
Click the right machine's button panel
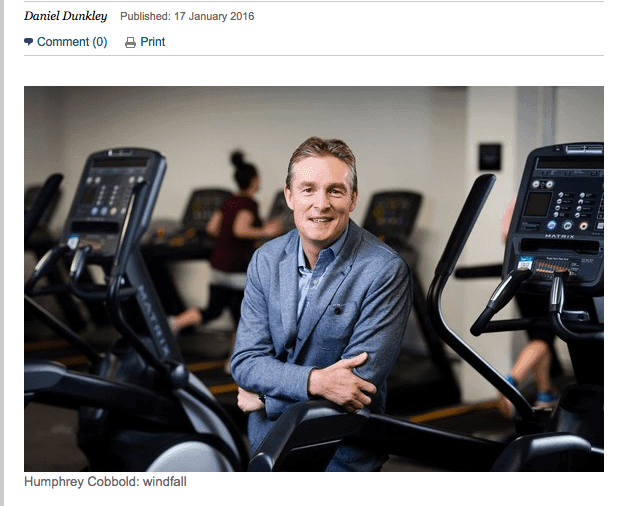pos(571,205)
